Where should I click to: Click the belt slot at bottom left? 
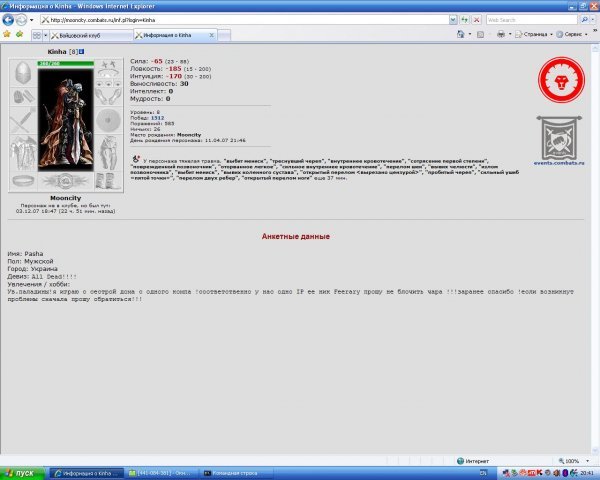tap(23, 181)
